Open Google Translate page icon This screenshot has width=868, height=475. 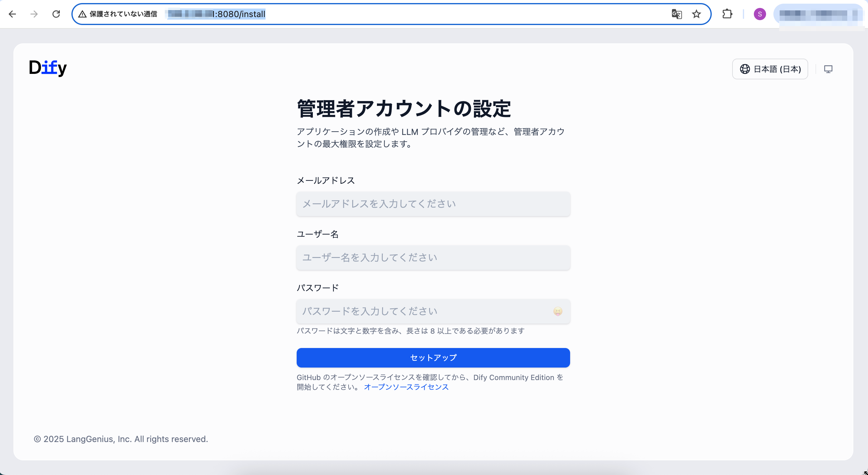[677, 14]
